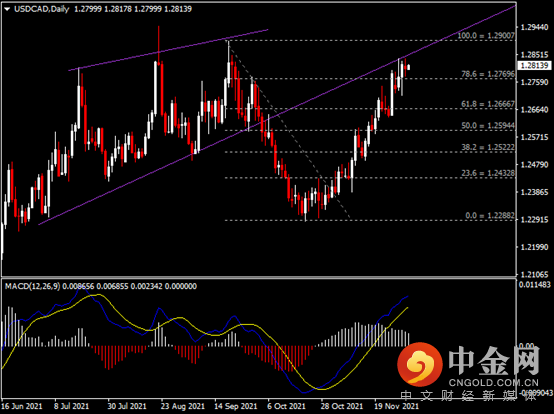
Task: Select the OHLC values 1.27999 1.28178 1.27999 1.28139
Action: coord(133,9)
